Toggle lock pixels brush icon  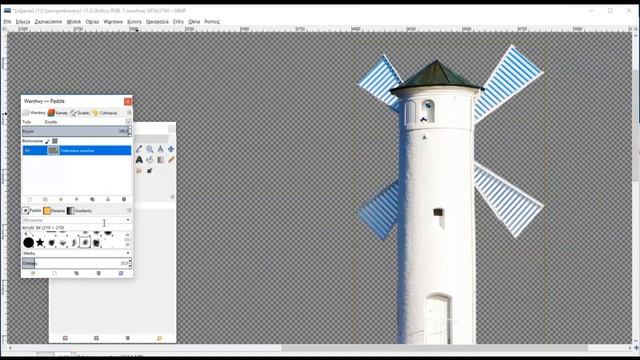47,141
